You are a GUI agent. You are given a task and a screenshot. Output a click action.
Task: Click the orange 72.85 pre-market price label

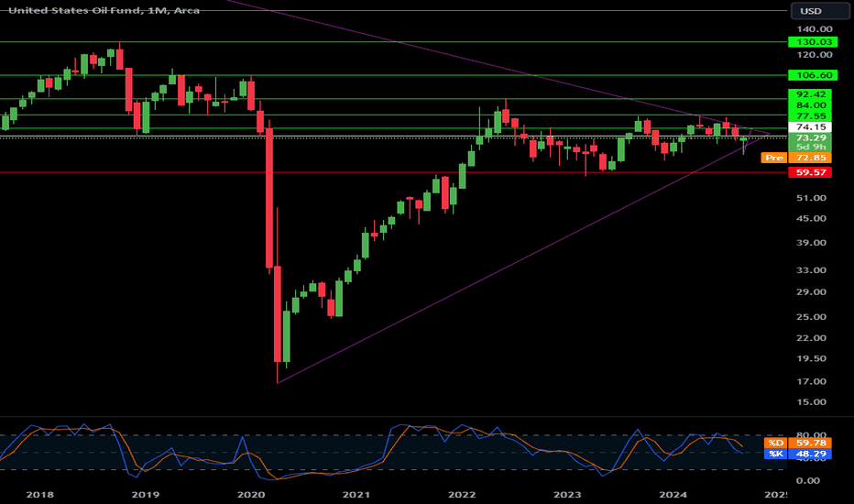810,158
